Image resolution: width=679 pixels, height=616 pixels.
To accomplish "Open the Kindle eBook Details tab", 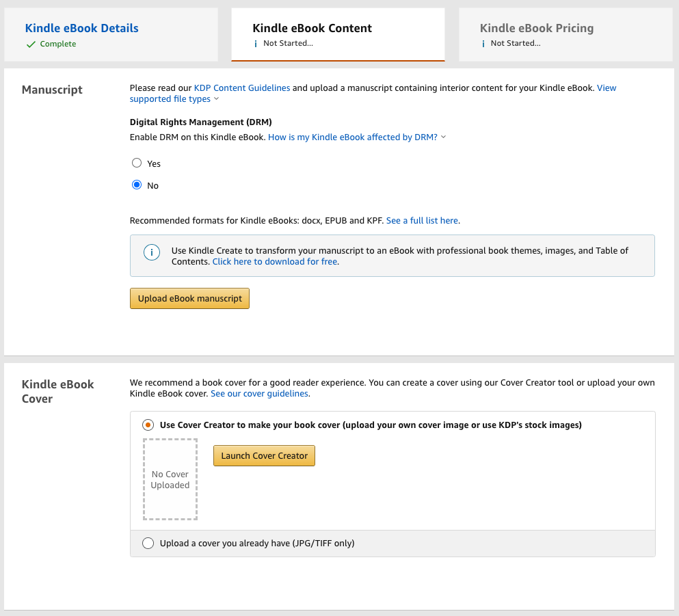I will coord(82,28).
